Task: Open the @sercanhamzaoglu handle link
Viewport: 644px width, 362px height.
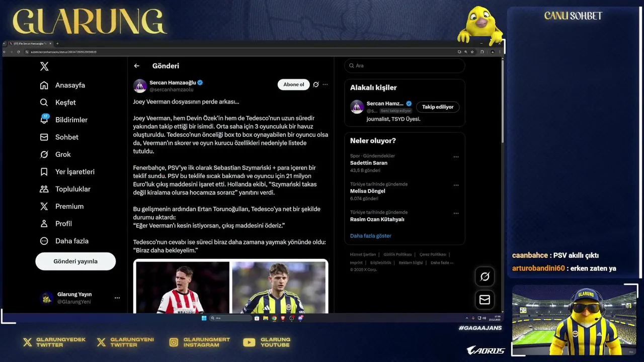Action: click(172, 89)
